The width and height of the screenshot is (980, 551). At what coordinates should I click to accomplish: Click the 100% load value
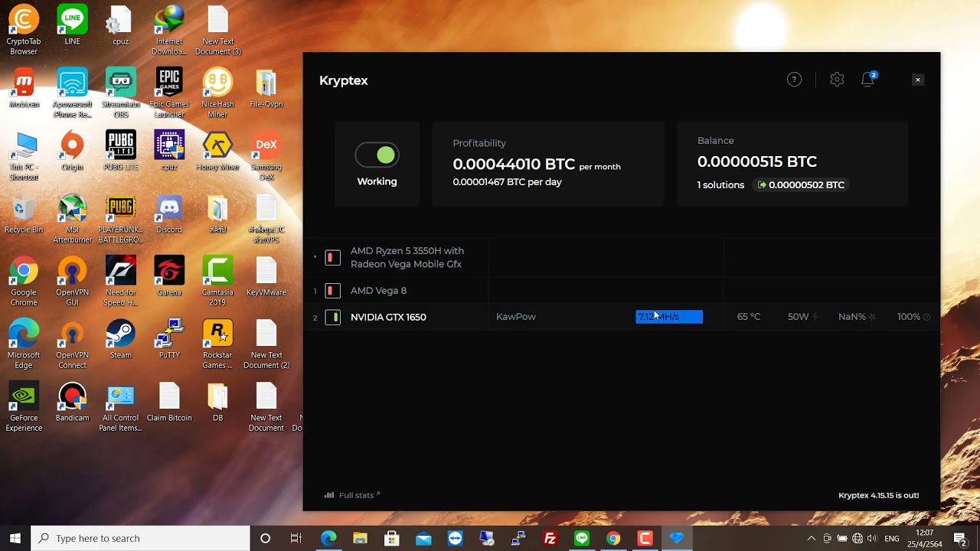point(909,317)
